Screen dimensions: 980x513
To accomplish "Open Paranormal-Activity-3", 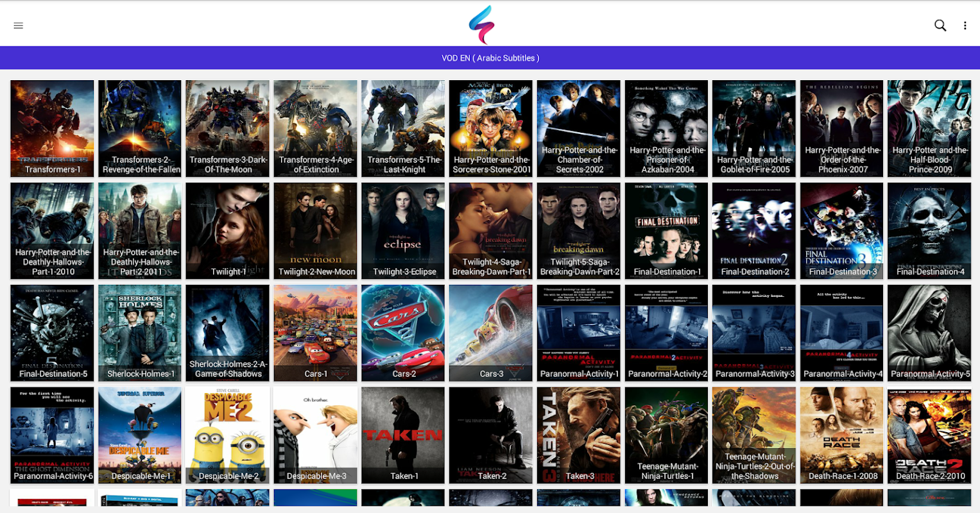I will point(754,333).
